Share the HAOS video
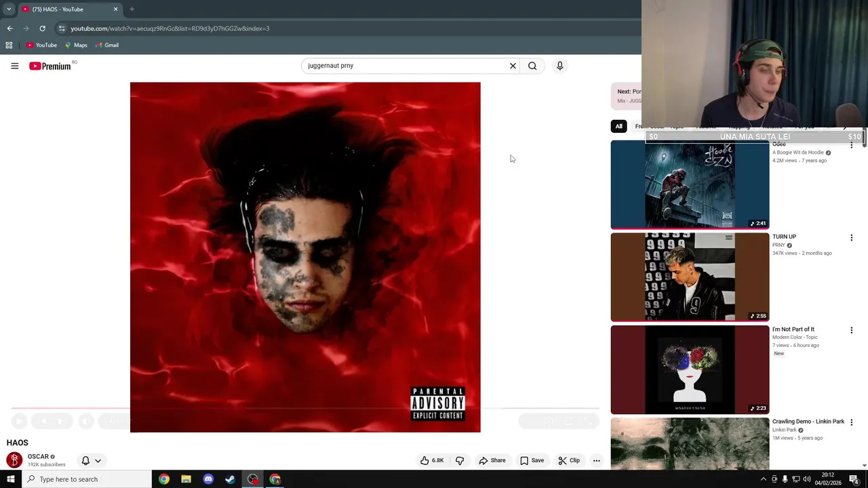The height and width of the screenshot is (488, 868). pyautogui.click(x=492, y=460)
